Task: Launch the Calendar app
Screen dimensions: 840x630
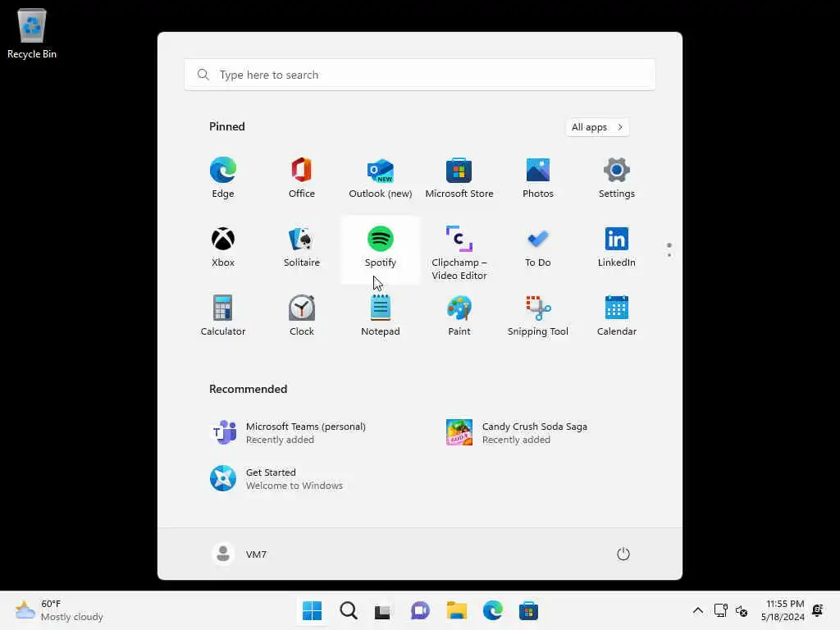Action: (x=617, y=316)
